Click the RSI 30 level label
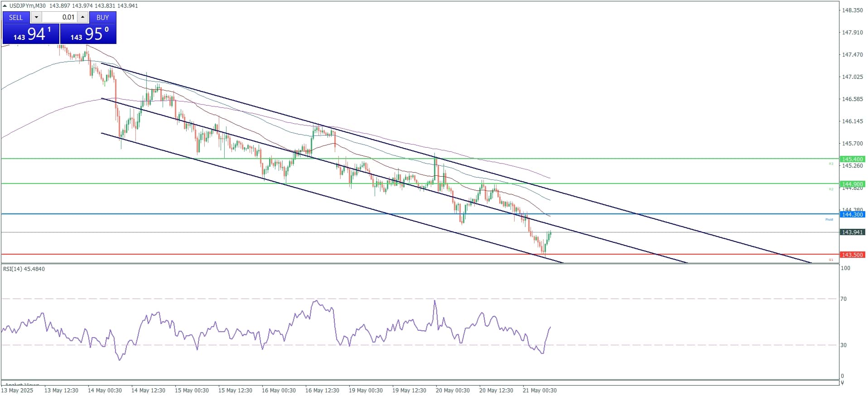 844,345
